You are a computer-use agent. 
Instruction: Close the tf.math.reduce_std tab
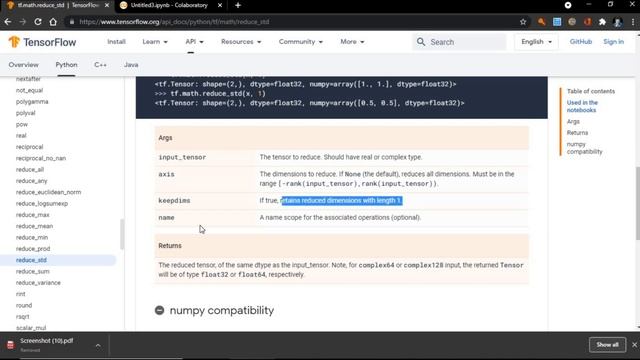point(107,5)
